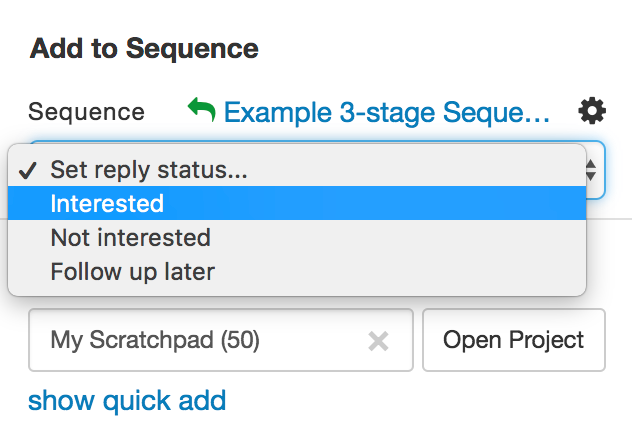632x434 pixels.
Task: Click the green reply arrow icon
Action: click(x=201, y=110)
